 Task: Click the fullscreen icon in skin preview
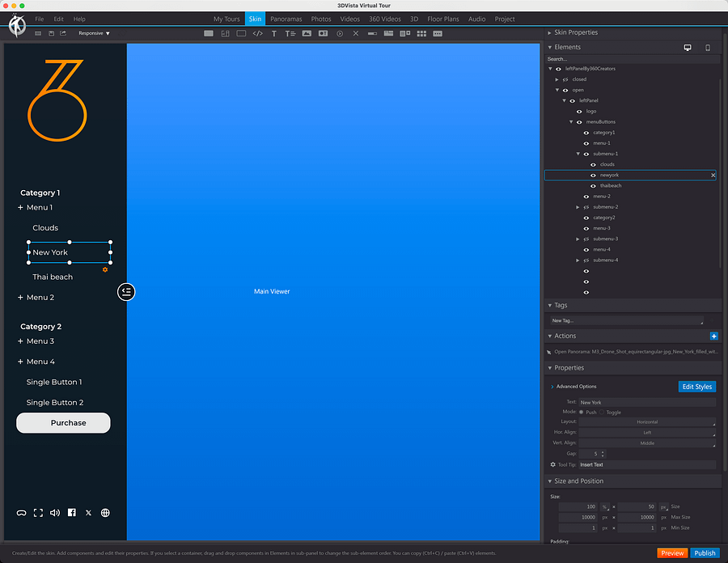(38, 513)
